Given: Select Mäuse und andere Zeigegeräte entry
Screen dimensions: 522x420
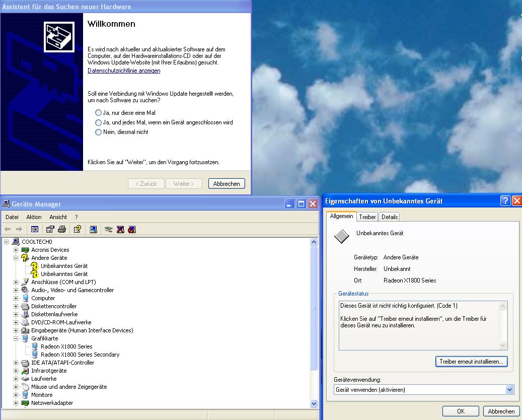Looking at the screenshot, I should click(69, 387).
